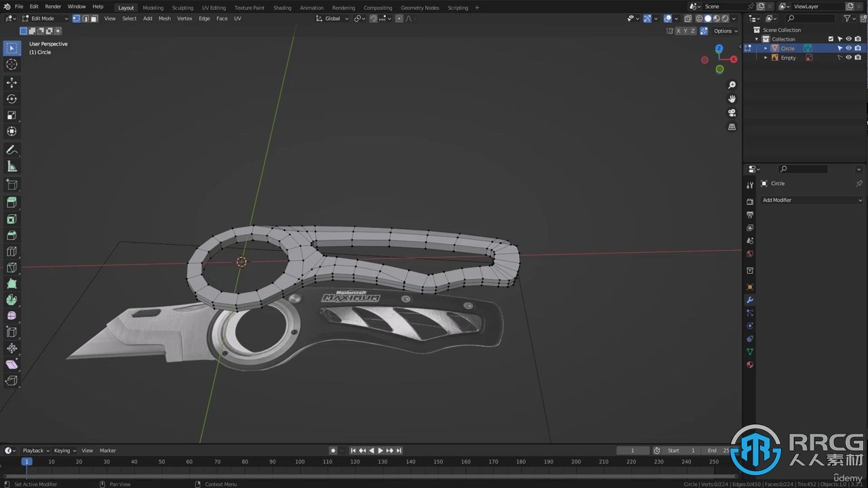
Task: Enable face select mode
Action: [94, 18]
